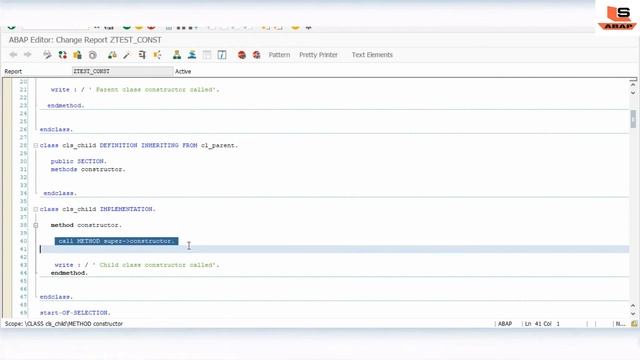
Task: Click 'endclass.' on line 26
Action: pos(56,129)
